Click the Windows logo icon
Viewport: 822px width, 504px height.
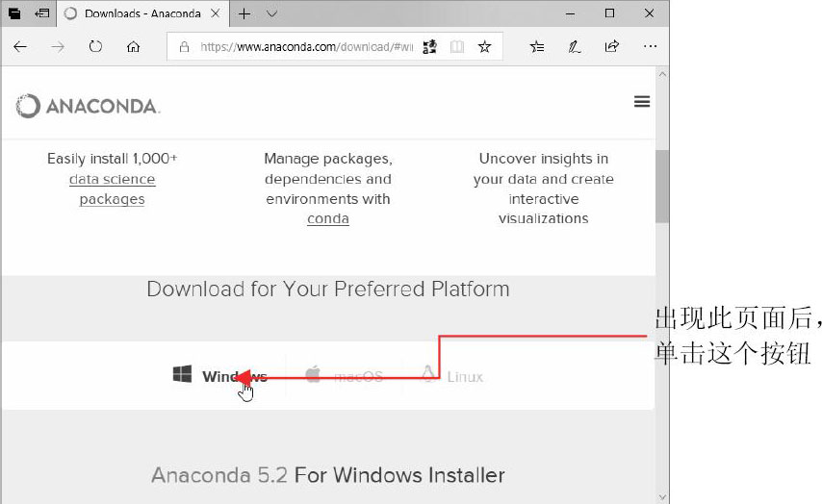pos(183,374)
